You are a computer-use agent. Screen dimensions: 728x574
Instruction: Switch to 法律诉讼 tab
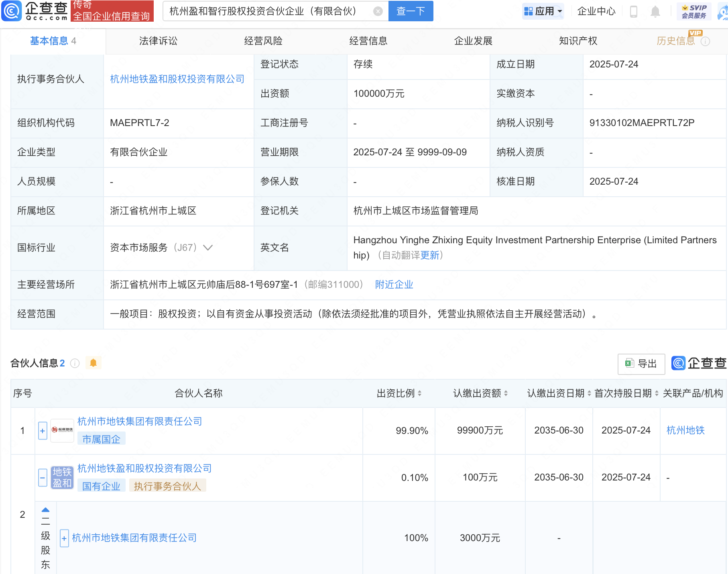pyautogui.click(x=158, y=41)
